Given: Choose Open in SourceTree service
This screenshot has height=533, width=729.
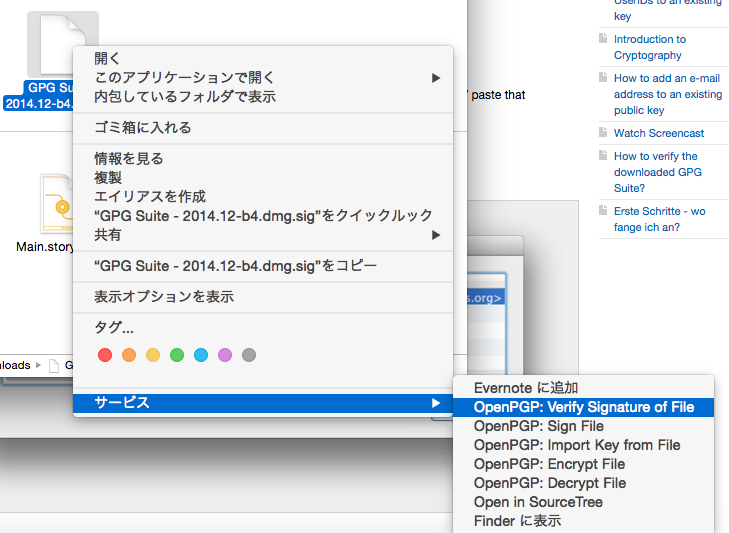Looking at the screenshot, I should click(x=583, y=502).
